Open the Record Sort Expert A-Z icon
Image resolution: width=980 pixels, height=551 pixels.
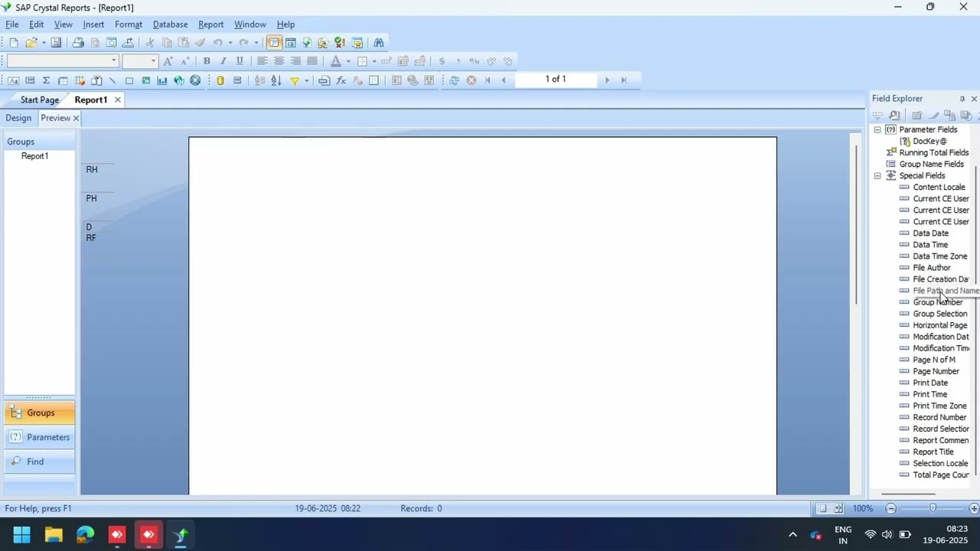tap(276, 80)
